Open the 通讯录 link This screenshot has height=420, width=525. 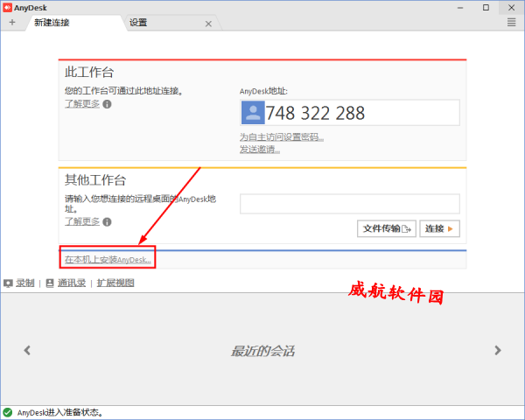click(72, 283)
